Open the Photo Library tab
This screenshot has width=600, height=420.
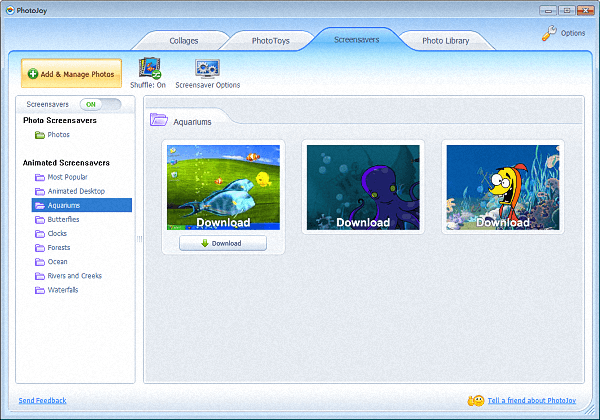445,41
